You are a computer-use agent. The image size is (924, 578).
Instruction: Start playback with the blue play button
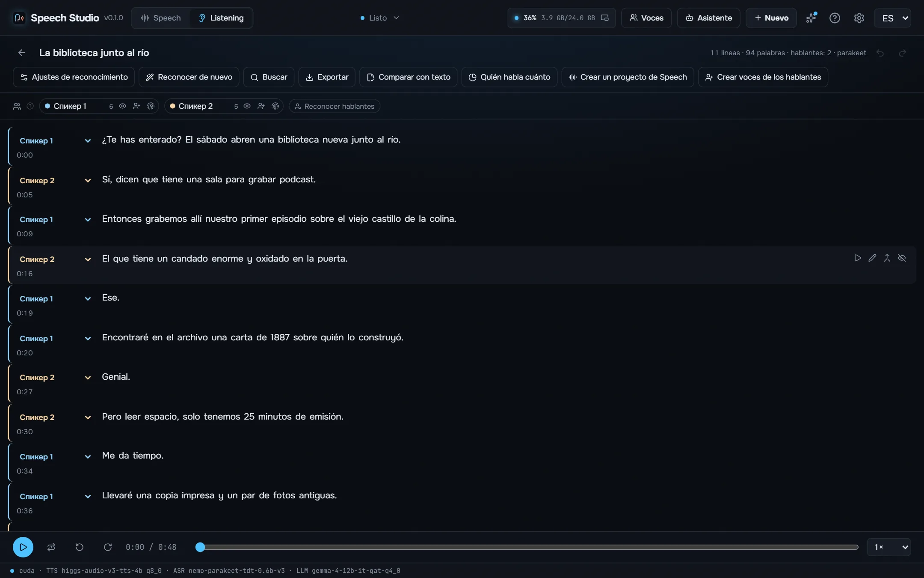23,547
